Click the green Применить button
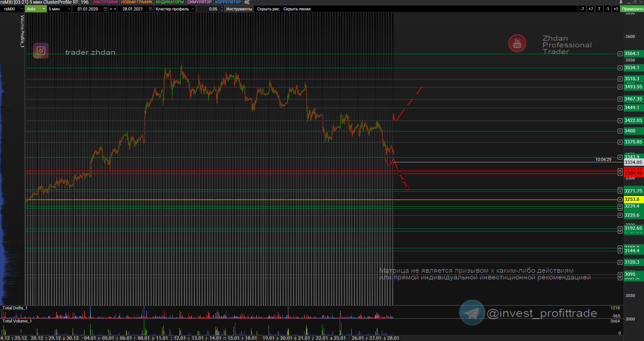 click(632, 9)
